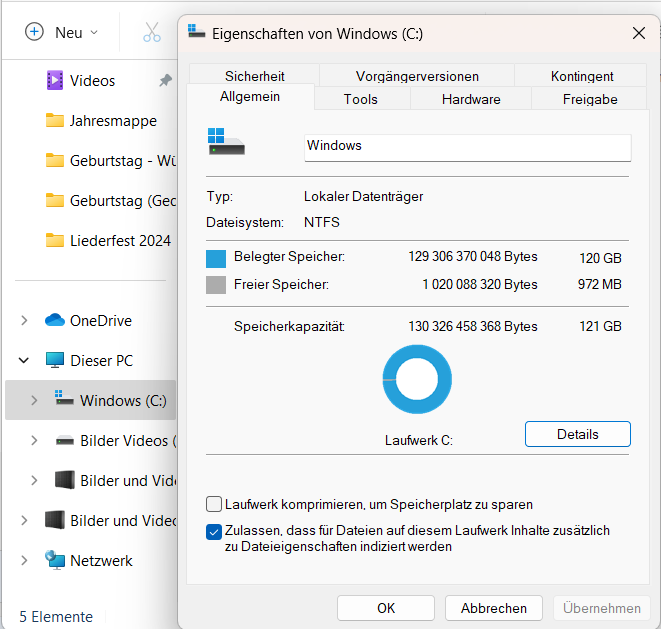661x629 pixels.
Task: Click the pin icon beside Videos
Action: (x=165, y=80)
